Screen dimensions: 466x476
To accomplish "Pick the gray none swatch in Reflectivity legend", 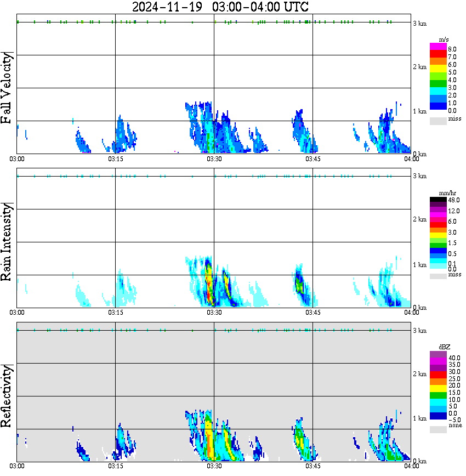I will coord(438,429).
